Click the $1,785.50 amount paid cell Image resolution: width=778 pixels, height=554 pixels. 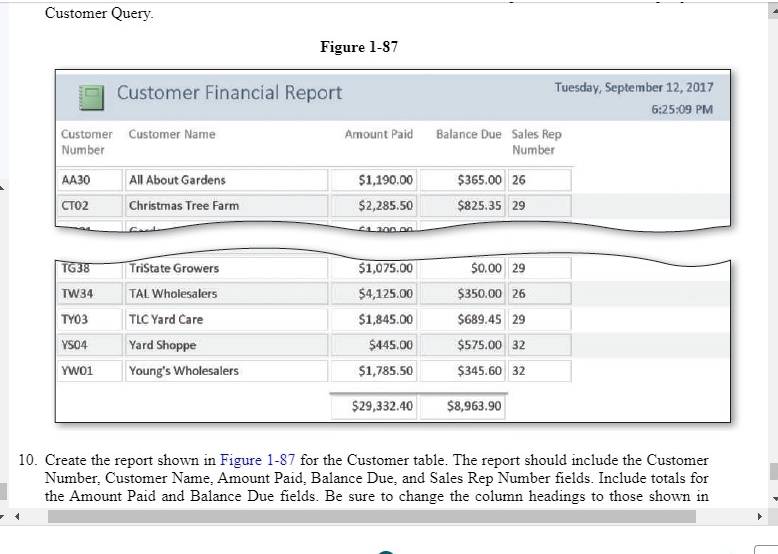374,371
